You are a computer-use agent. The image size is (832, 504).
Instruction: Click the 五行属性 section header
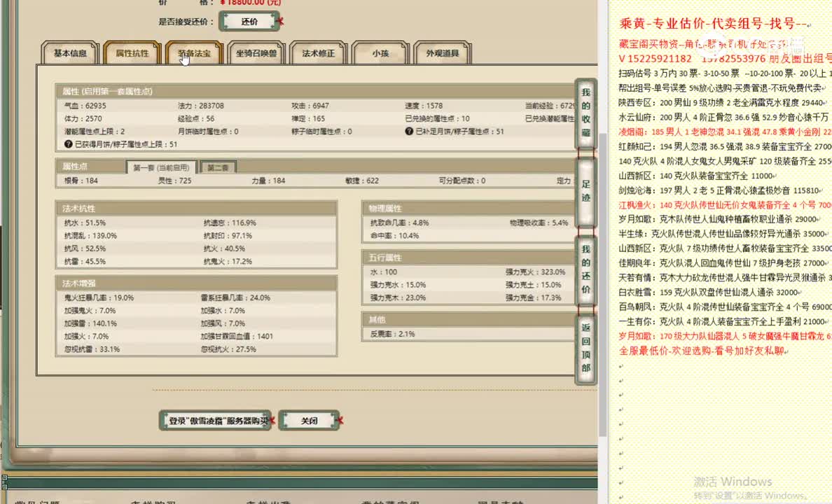click(x=469, y=258)
